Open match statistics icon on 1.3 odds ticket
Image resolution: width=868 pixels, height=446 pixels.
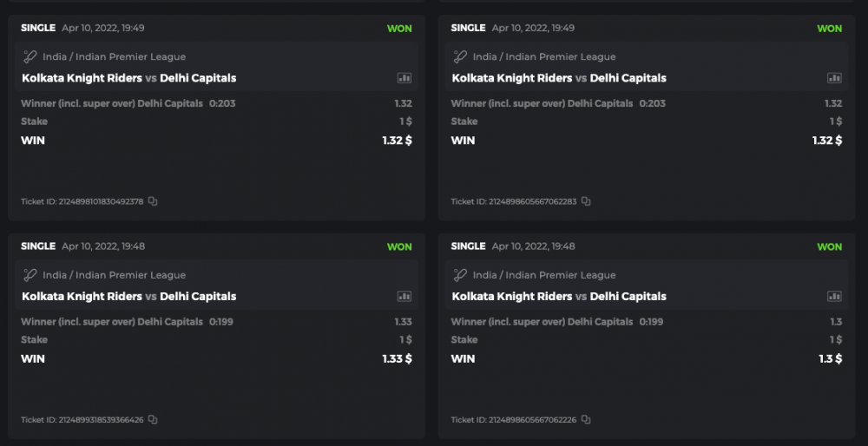click(x=834, y=296)
